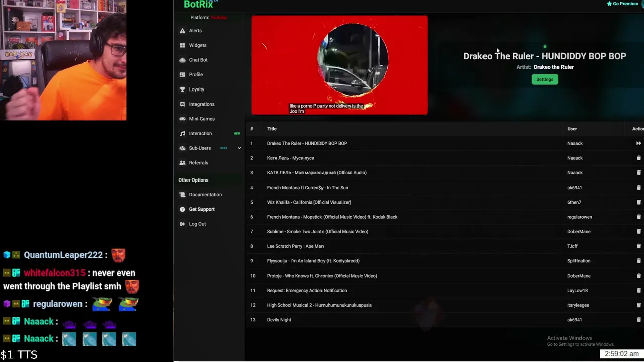
Task: Click the Integrations sidebar icon
Action: (182, 104)
